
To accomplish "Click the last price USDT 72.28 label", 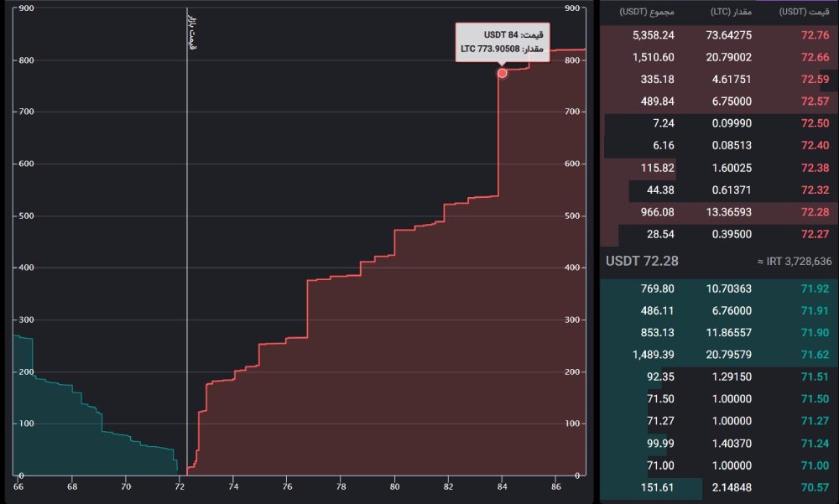I will [x=642, y=261].
